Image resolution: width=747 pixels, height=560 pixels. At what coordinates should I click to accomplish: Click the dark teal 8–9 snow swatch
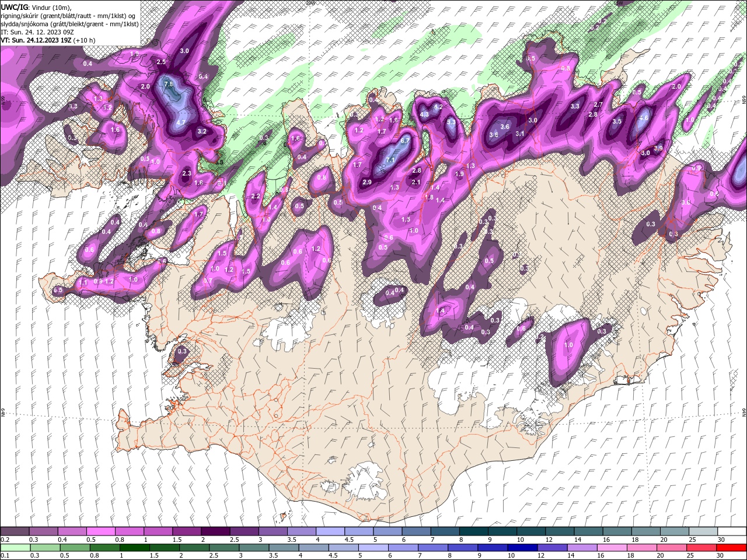473,531
